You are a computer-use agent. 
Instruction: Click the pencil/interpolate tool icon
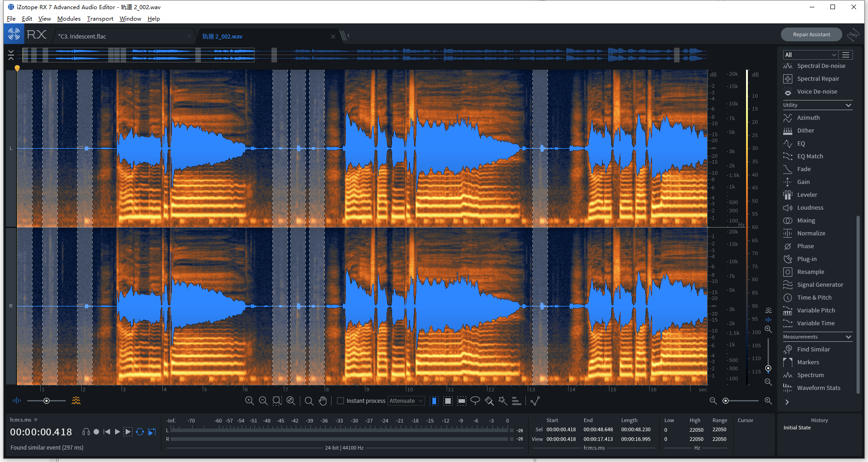pos(535,401)
